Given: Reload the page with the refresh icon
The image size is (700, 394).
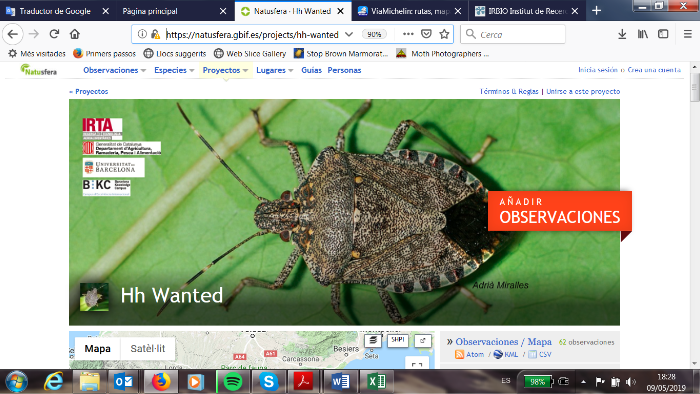Looking at the screenshot, I should click(54, 34).
